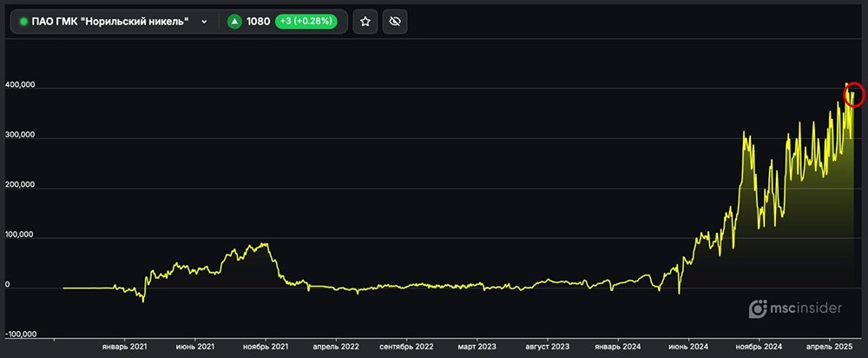Click the yellow line spike above ноябрь 2024

[744, 133]
